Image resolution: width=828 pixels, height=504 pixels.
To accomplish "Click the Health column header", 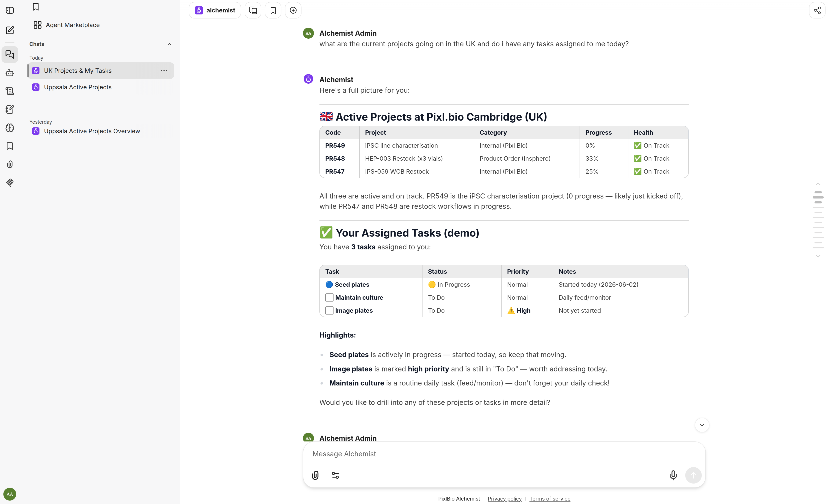I will [x=658, y=133].
